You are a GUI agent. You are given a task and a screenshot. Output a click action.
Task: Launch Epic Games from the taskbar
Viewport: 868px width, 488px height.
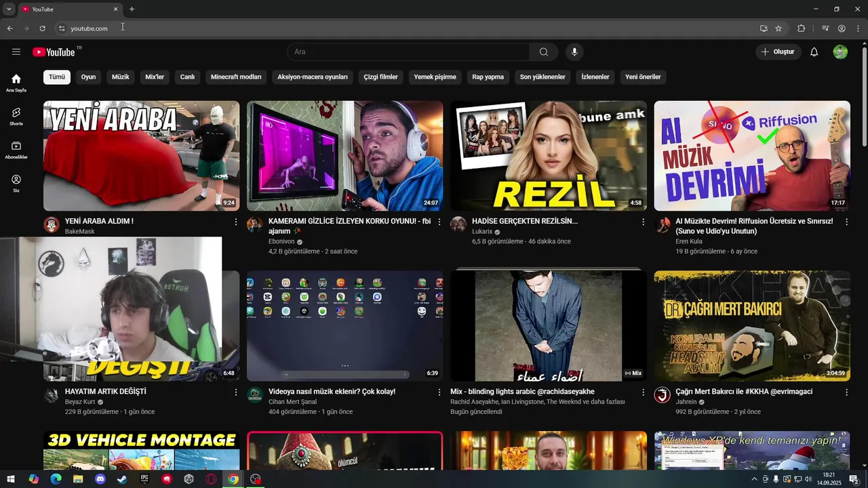(x=144, y=479)
